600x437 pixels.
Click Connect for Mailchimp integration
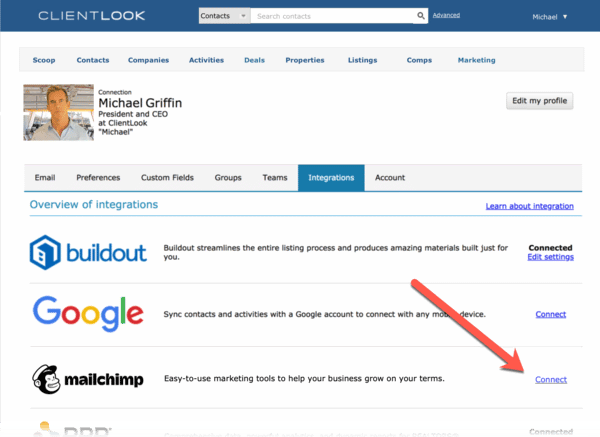(551, 379)
